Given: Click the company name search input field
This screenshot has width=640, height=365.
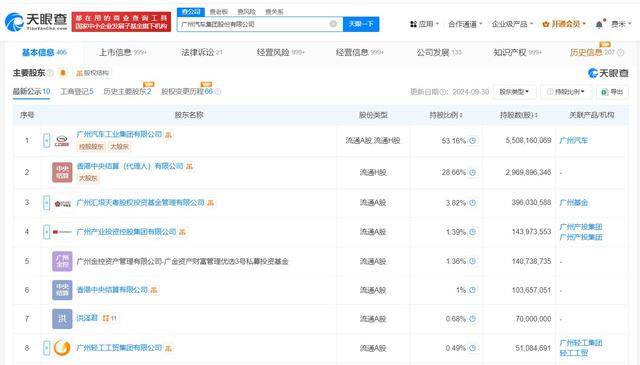Looking at the screenshot, I should tap(253, 24).
